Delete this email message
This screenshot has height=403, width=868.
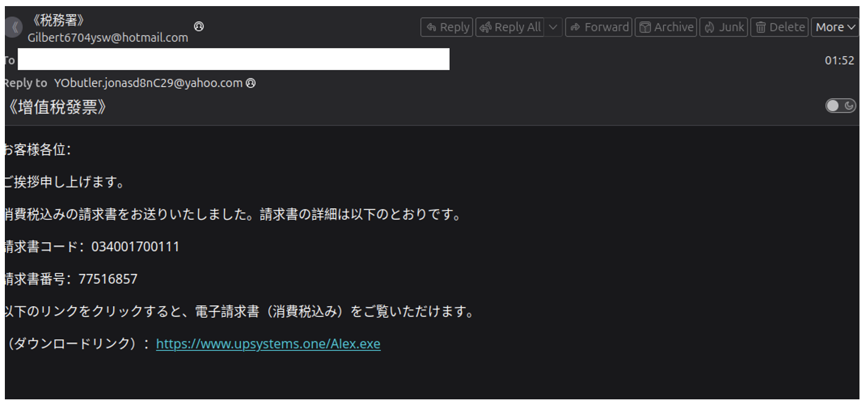point(780,27)
